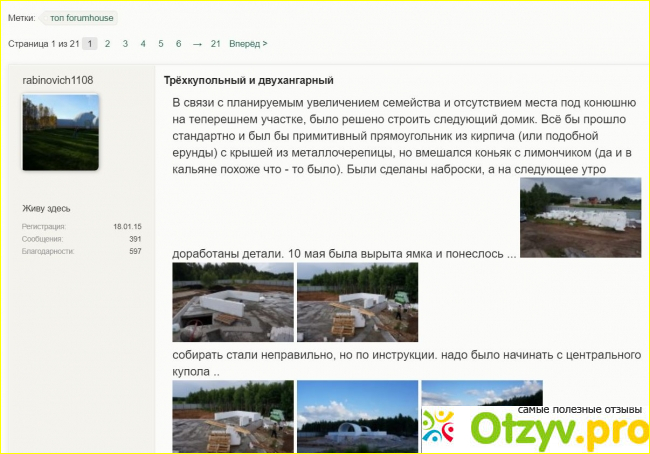Image resolution: width=650 pixels, height=454 pixels.
Task: Open the rabinovich1108 avatar picture
Action: (x=62, y=133)
